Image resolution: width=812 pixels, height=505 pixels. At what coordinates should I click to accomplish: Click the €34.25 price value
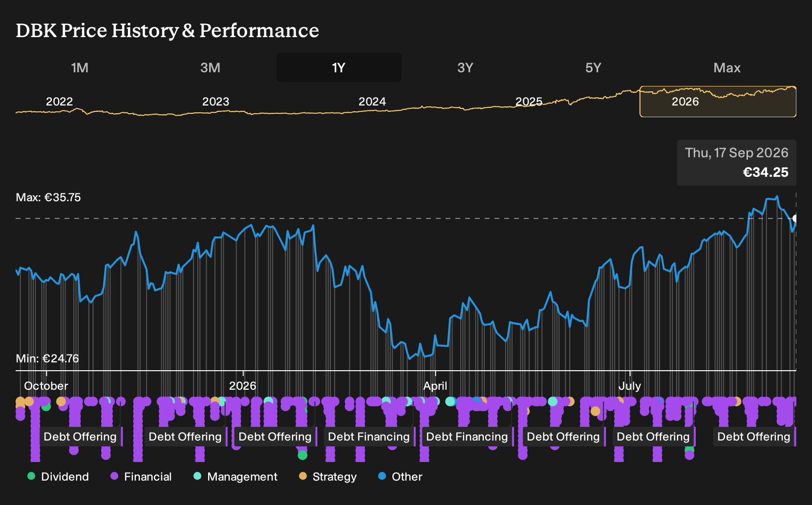click(766, 172)
